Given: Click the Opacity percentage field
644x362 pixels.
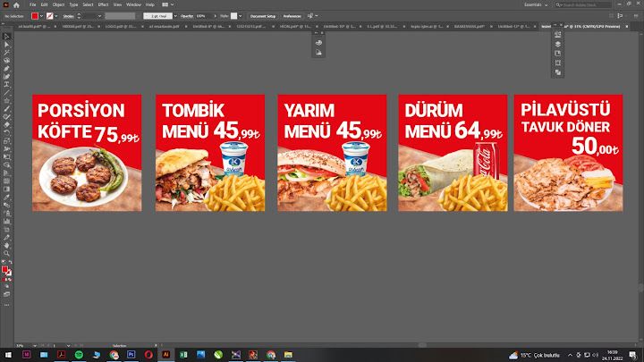Looking at the screenshot, I should point(204,16).
